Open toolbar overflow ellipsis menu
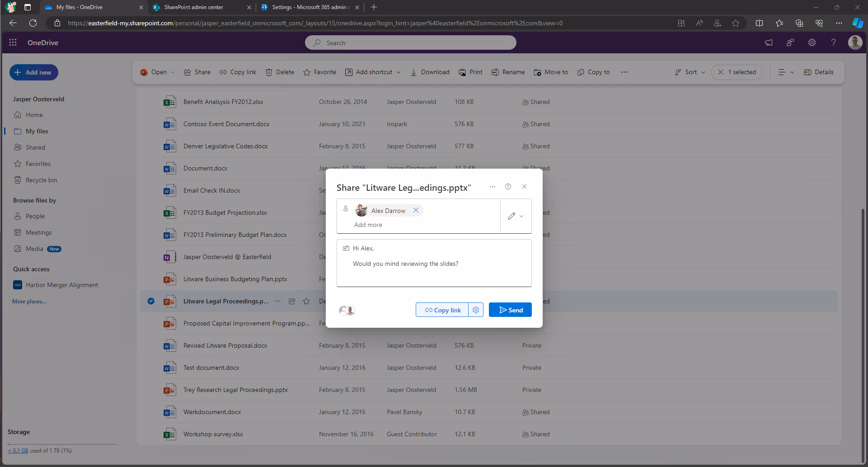The image size is (868, 467). [x=624, y=72]
